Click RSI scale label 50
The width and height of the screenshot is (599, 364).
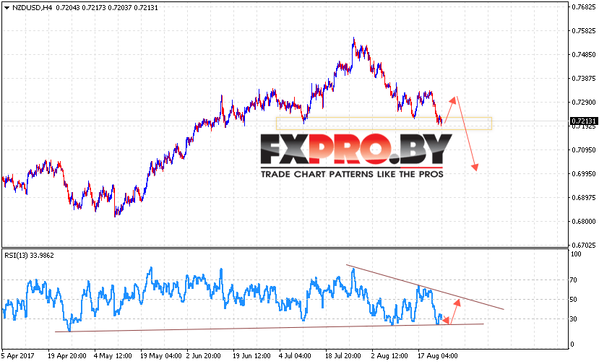[574, 300]
